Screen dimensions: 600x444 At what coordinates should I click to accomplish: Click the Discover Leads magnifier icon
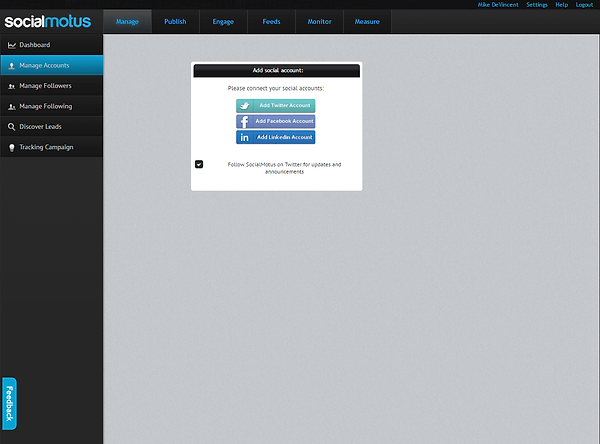(12, 127)
